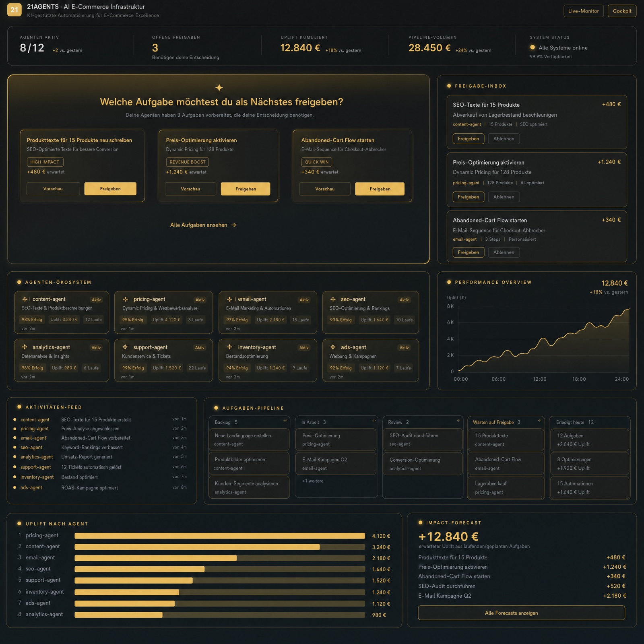
Task: Click the Agenten-Ökosystem header dot
Action: click(x=19, y=282)
